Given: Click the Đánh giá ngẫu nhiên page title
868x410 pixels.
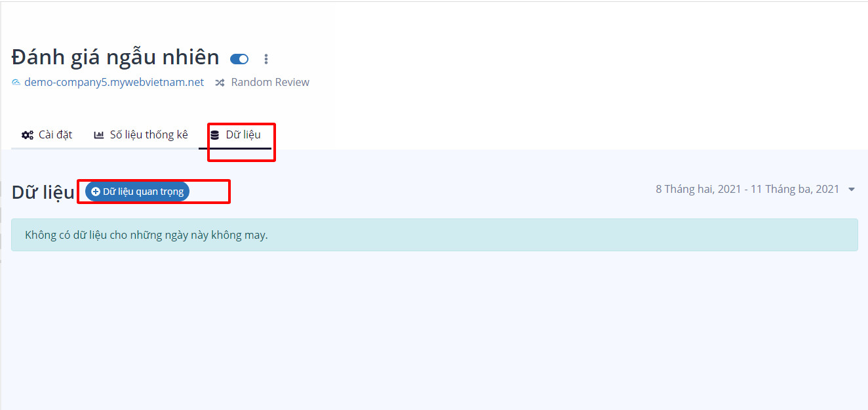Looking at the screenshot, I should coord(115,58).
